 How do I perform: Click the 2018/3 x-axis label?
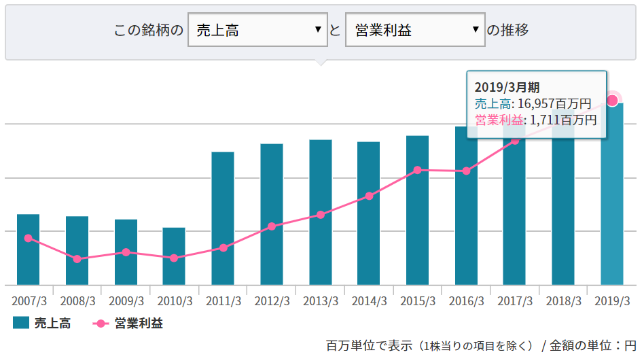tap(564, 300)
